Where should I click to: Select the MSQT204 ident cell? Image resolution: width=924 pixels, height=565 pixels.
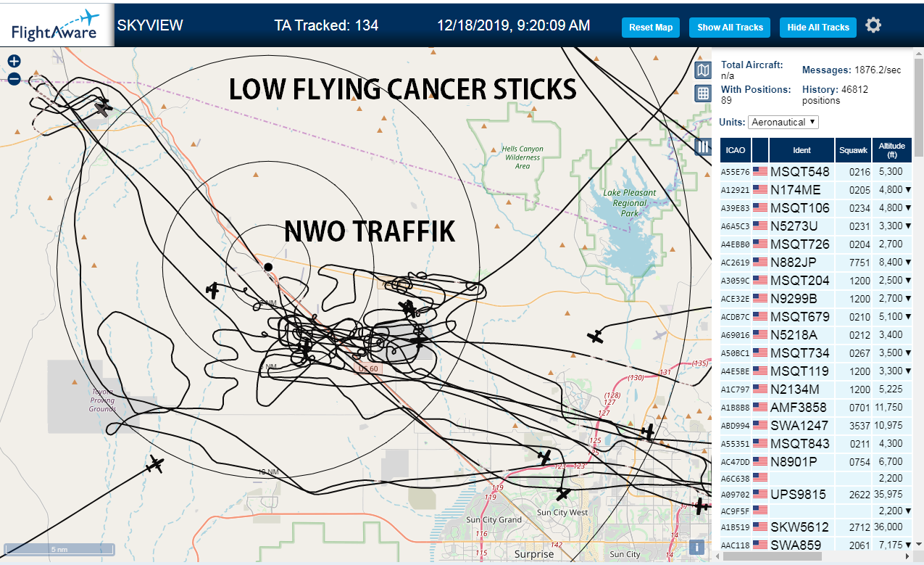pos(800,281)
